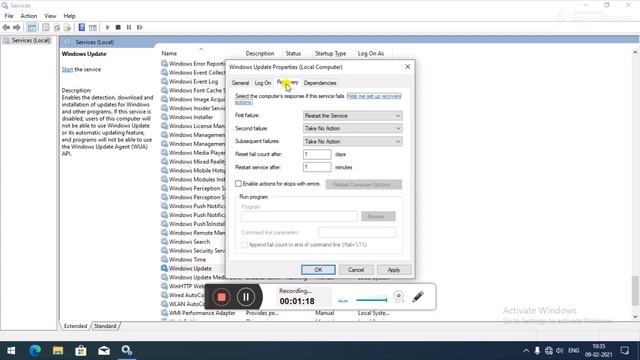This screenshot has width=640, height=360.
Task: Select the Windows Time service row
Action: click(187, 259)
